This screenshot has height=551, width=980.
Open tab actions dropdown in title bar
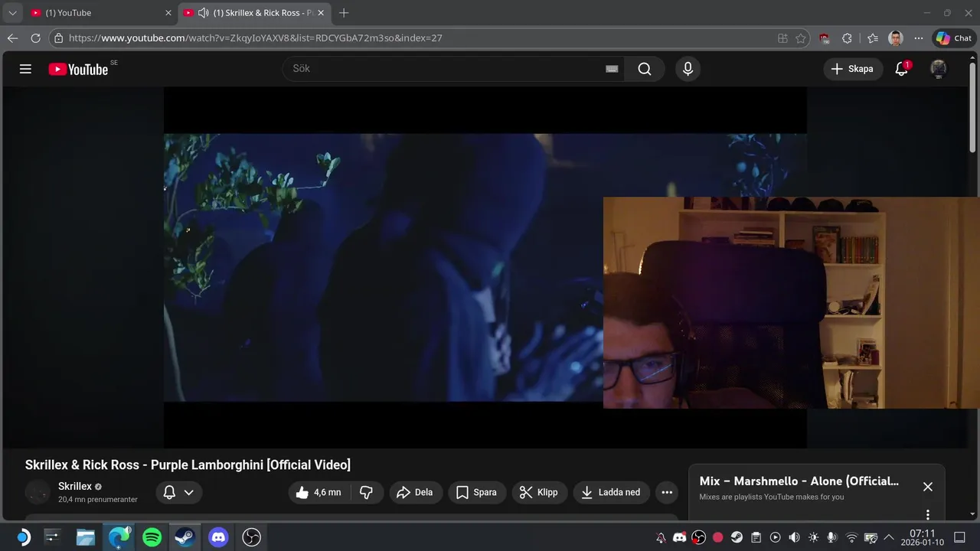pyautogui.click(x=12, y=13)
